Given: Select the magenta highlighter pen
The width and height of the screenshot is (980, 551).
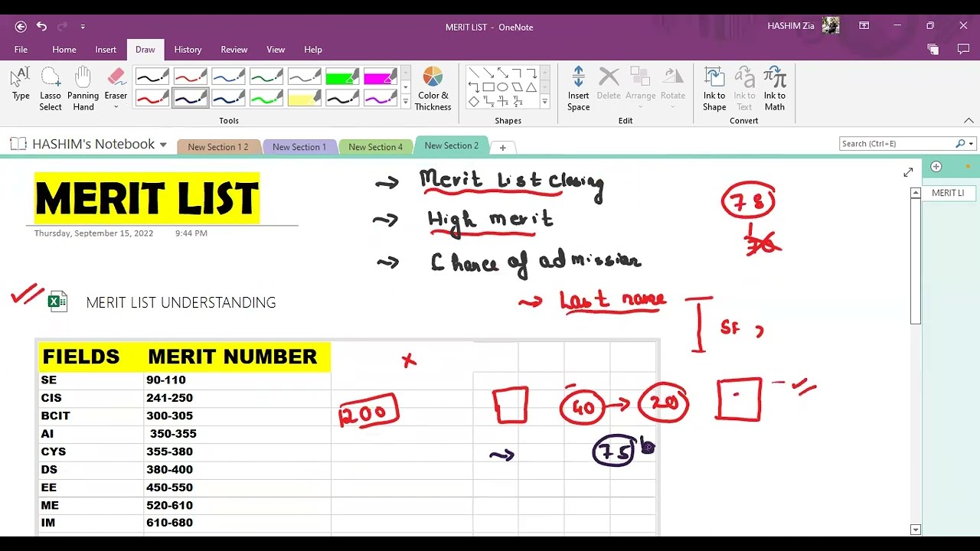Looking at the screenshot, I should click(380, 77).
